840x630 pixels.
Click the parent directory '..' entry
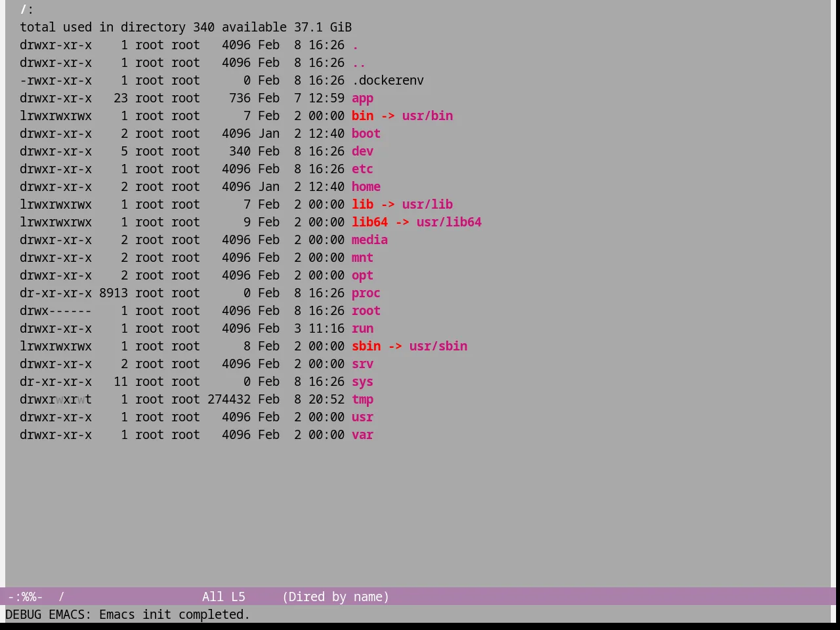tap(359, 62)
